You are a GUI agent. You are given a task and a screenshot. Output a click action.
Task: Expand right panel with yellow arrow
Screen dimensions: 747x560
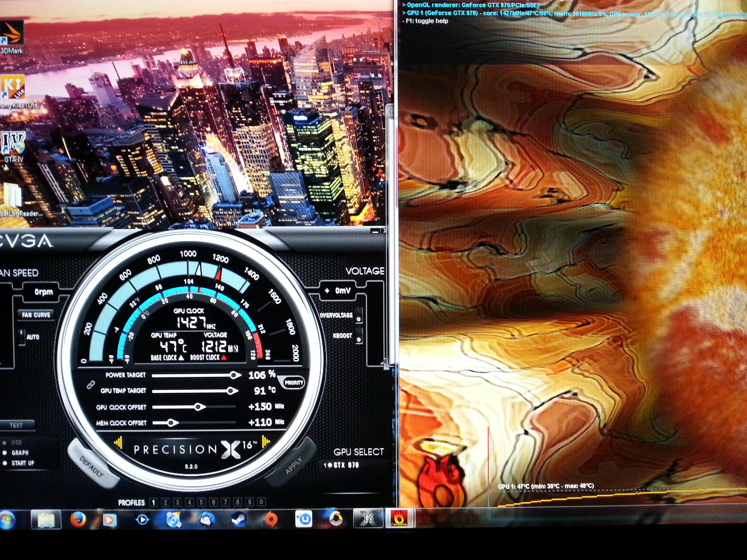266,441
